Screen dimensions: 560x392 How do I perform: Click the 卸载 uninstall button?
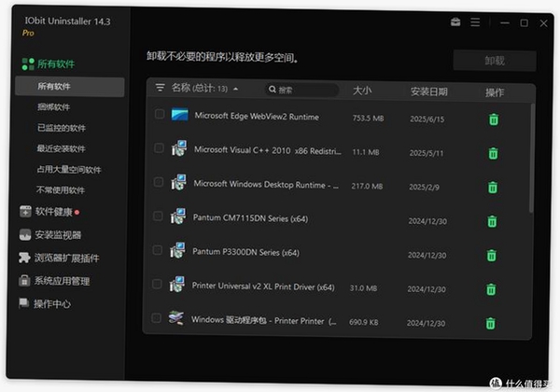tap(495, 61)
